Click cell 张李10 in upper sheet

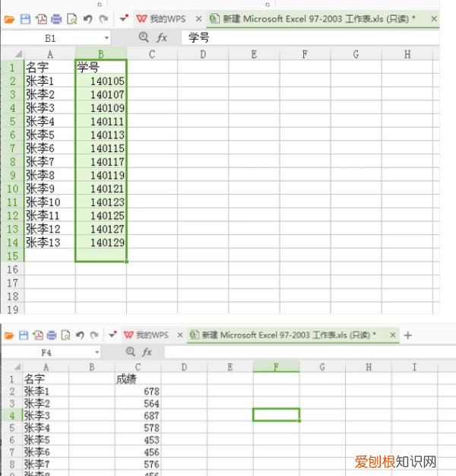49,202
